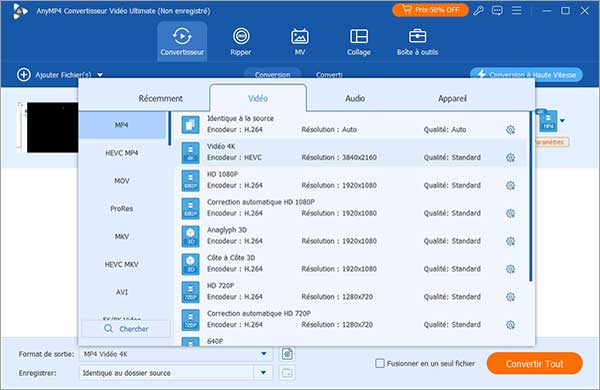The width and height of the screenshot is (600, 390).
Task: Click Conversion à Haute Vitesse button
Action: [x=527, y=74]
